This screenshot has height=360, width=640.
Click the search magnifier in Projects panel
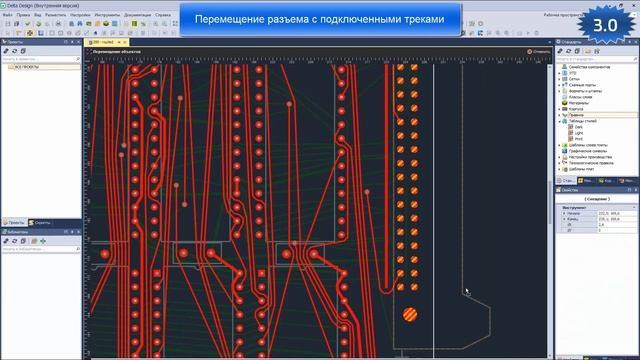[78, 59]
